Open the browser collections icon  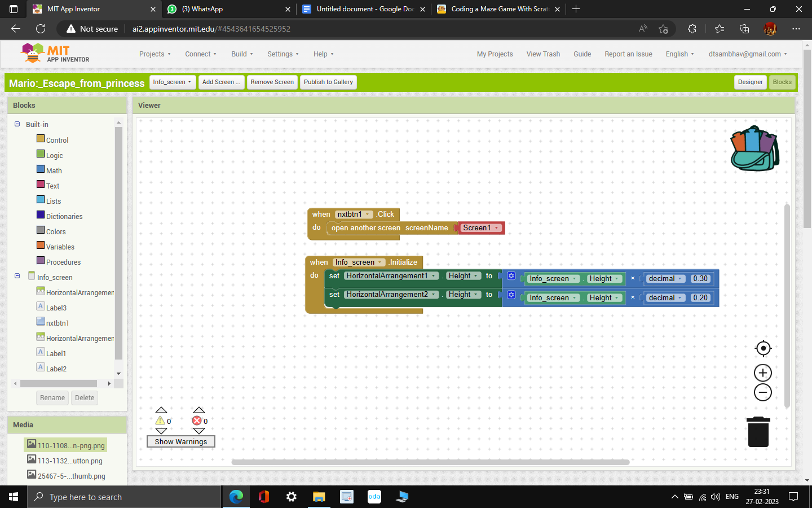pyautogui.click(x=744, y=29)
